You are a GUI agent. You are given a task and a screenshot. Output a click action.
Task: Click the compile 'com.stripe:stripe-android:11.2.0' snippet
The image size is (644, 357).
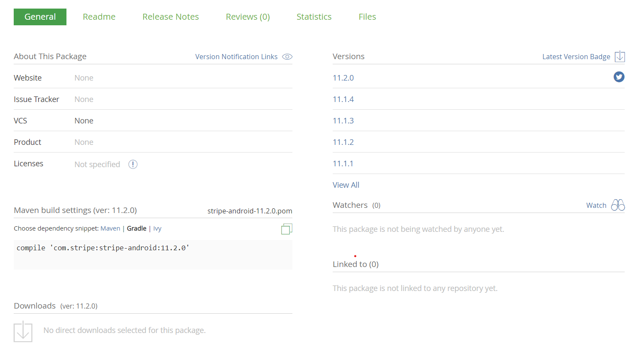pos(103,248)
